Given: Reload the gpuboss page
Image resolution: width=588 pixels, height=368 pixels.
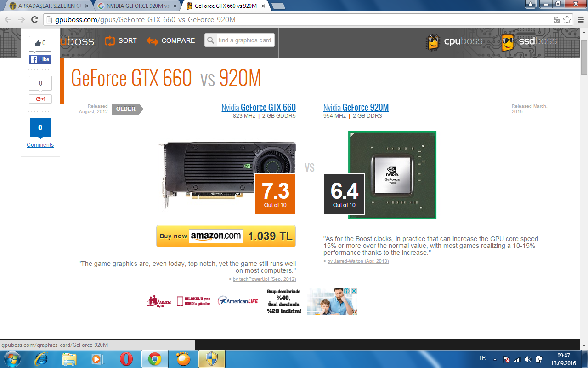Looking at the screenshot, I should 34,19.
